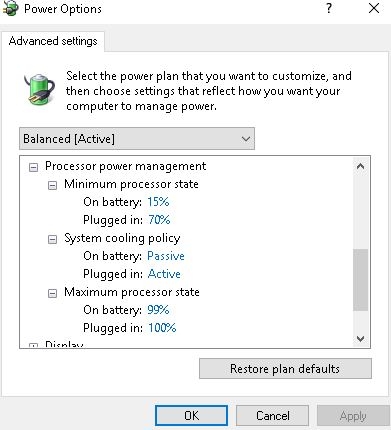This screenshot has height=430, width=391.
Task: Select the 15% minimum on battery value
Action: (158, 202)
